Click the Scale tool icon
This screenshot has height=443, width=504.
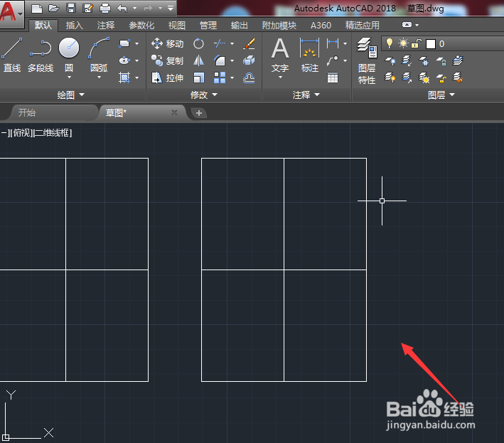coord(198,78)
